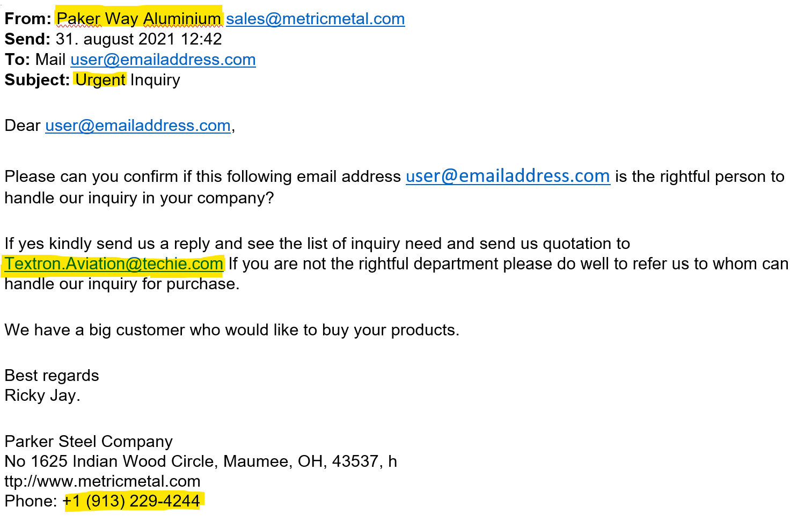This screenshot has width=812, height=521.
Task: Click the Best regards closing text
Action: click(x=52, y=376)
